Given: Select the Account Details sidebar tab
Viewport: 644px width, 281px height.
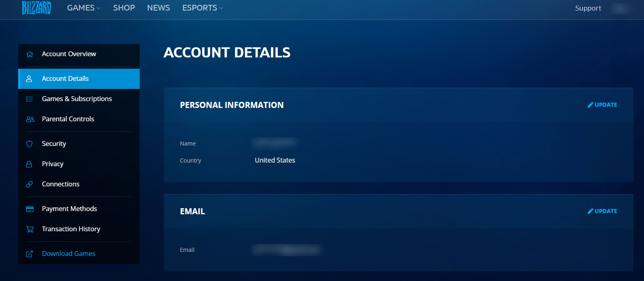Looking at the screenshot, I should click(65, 79).
